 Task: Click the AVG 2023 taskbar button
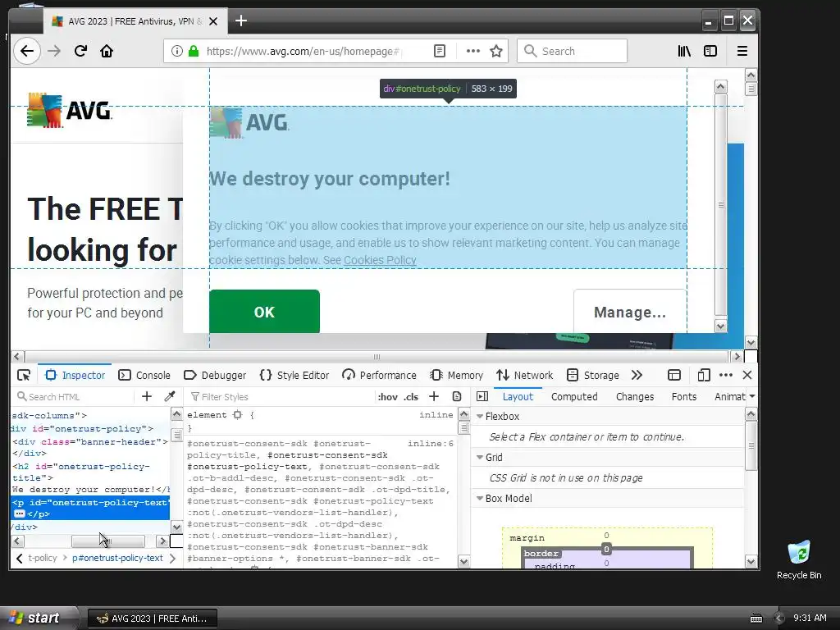click(x=152, y=619)
